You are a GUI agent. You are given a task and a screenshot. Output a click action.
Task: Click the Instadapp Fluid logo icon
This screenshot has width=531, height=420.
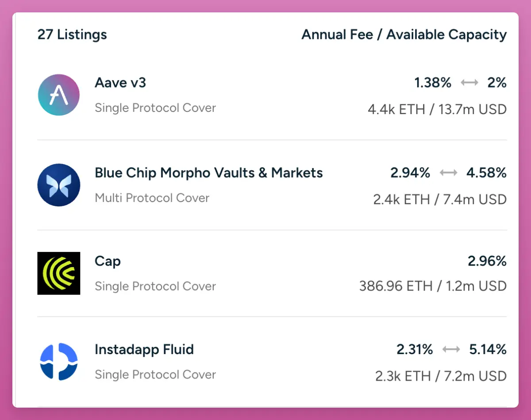(x=59, y=362)
